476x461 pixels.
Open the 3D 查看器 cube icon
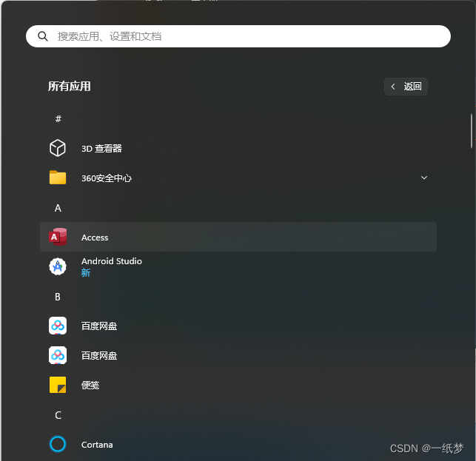(58, 148)
